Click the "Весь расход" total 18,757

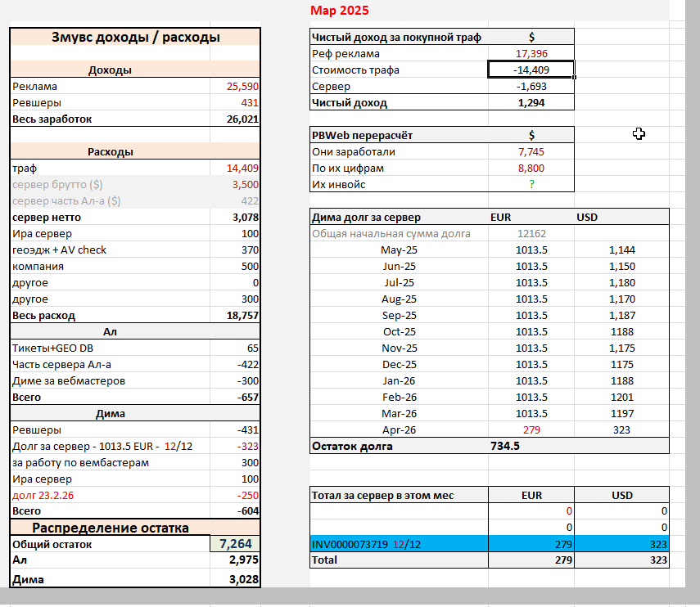(x=243, y=315)
